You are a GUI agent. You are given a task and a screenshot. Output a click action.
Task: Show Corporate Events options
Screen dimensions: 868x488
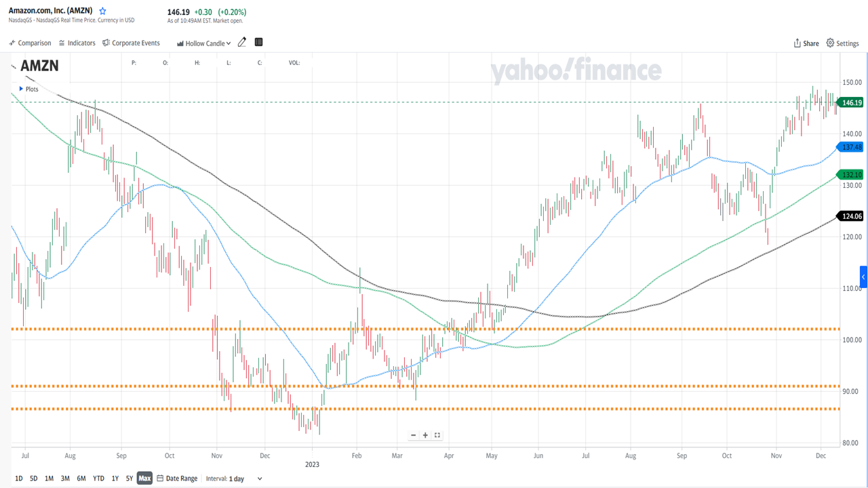coord(131,43)
